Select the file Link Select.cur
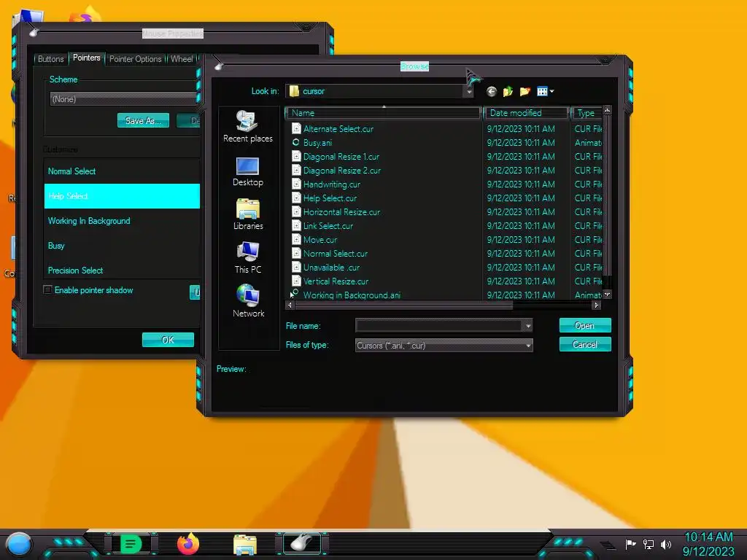The width and height of the screenshot is (747, 560). point(328,226)
